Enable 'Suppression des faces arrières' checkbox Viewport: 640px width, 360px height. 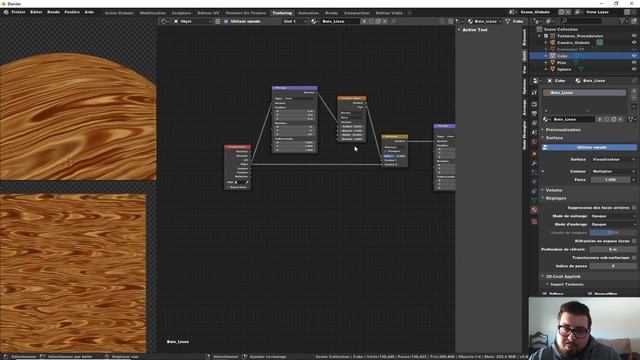[634, 208]
